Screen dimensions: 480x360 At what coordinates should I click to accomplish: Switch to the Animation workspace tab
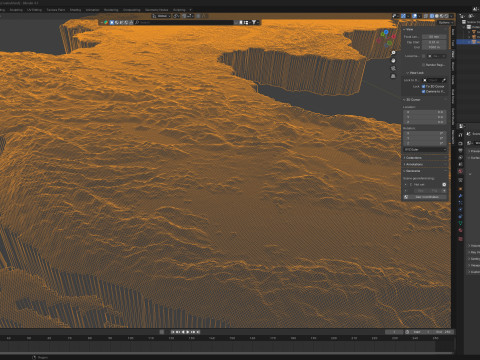[92, 10]
